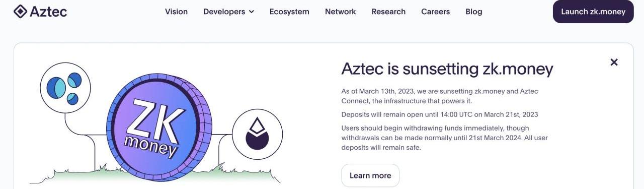The image size is (644, 189).
Task: Click the Aztec diamond logo icon
Action: (x=20, y=11)
